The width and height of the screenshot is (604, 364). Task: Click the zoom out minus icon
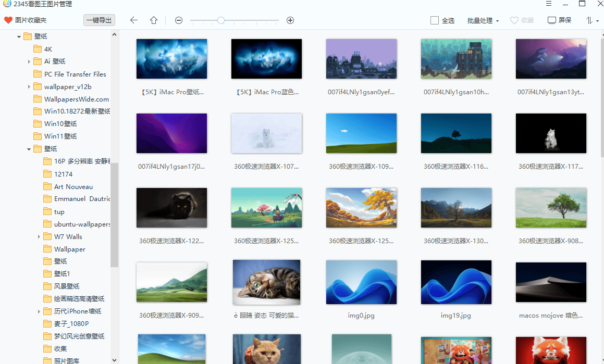(x=179, y=20)
